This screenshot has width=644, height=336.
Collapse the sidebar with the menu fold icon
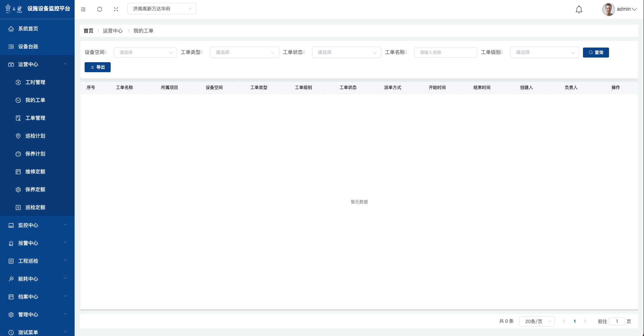pos(83,9)
